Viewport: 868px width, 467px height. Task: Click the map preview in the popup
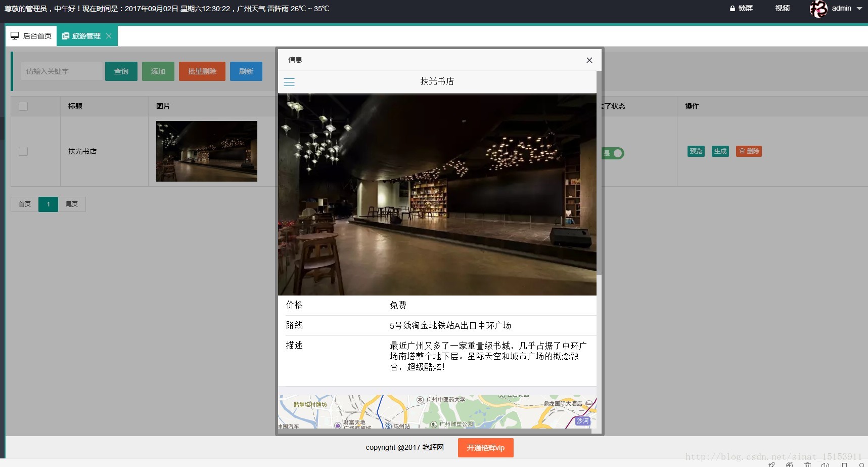[x=437, y=412]
